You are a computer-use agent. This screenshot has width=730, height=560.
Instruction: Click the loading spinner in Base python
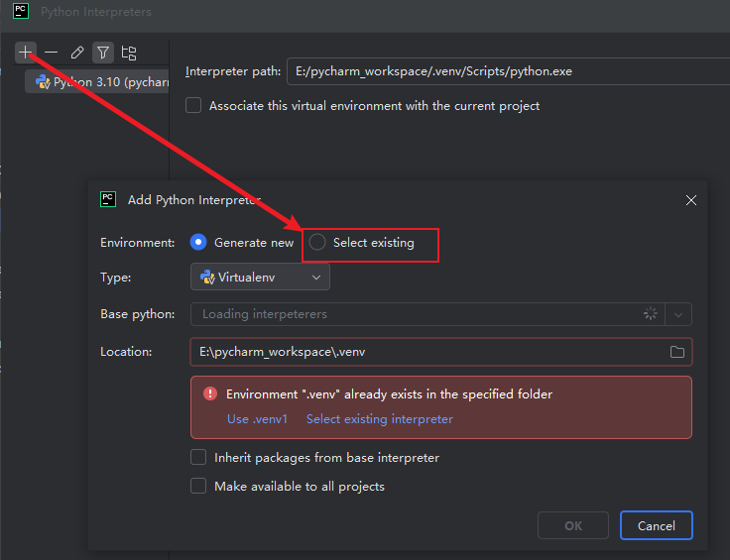point(651,314)
